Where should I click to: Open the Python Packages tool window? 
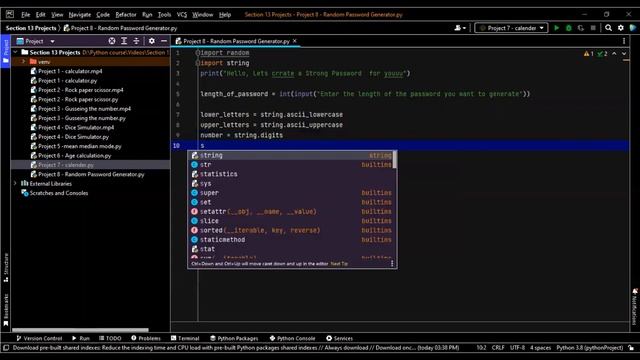click(x=234, y=338)
